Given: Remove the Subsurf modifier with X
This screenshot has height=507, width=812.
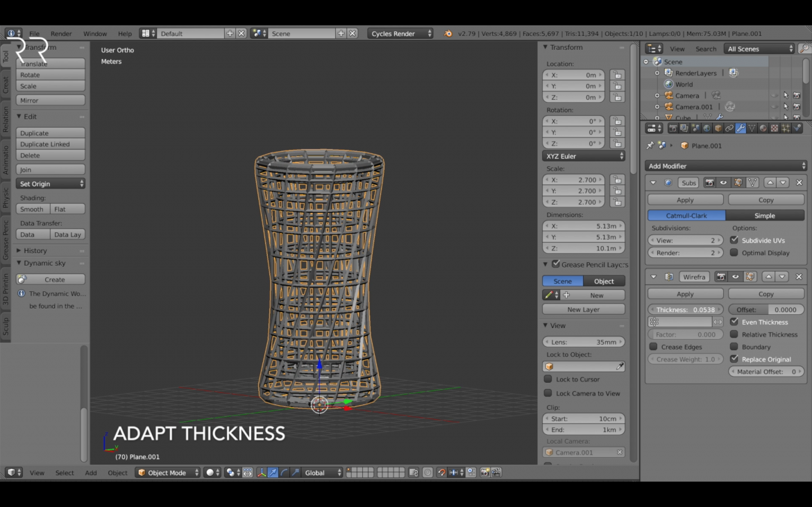Looking at the screenshot, I should coord(799,182).
